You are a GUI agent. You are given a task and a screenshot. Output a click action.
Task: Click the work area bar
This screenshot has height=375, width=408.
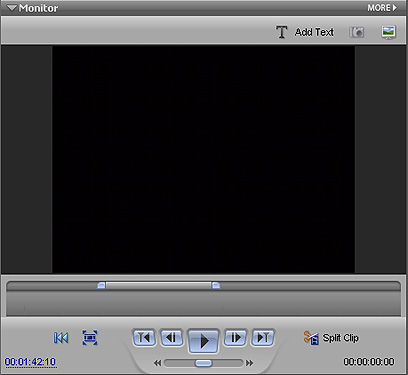[159, 285]
